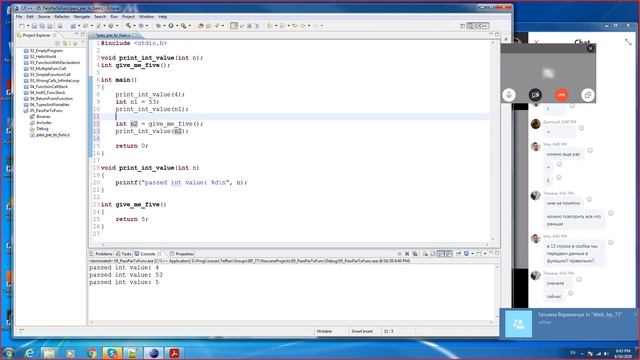This screenshot has width=640, height=360.
Task: Click the External Tools run icon
Action: pyautogui.click(x=184, y=26)
